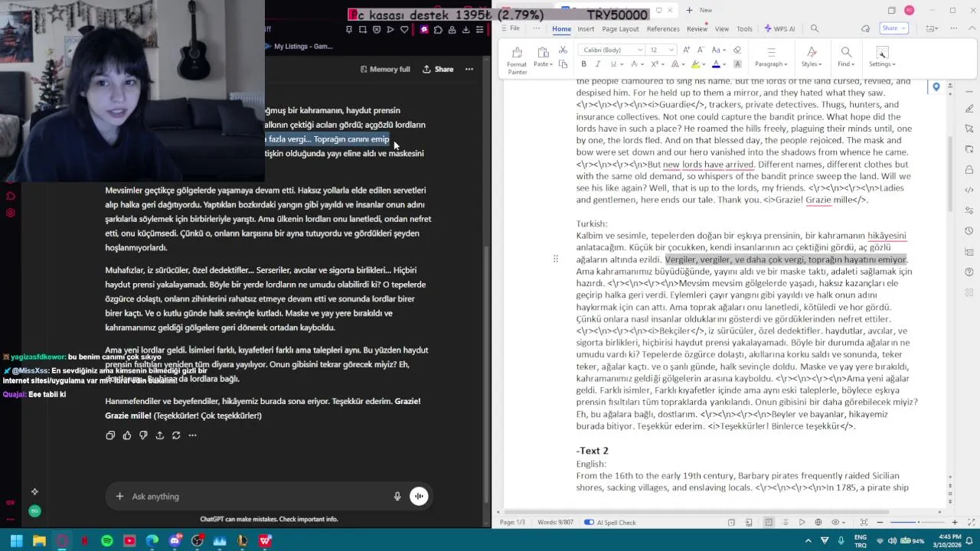Switch to the View tab
Image resolution: width=980 pixels, height=551 pixels.
[x=722, y=29]
